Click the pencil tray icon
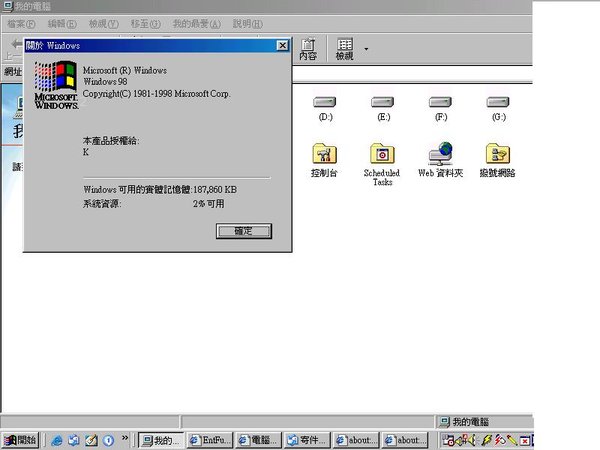This screenshot has height=450, width=600. 512,440
